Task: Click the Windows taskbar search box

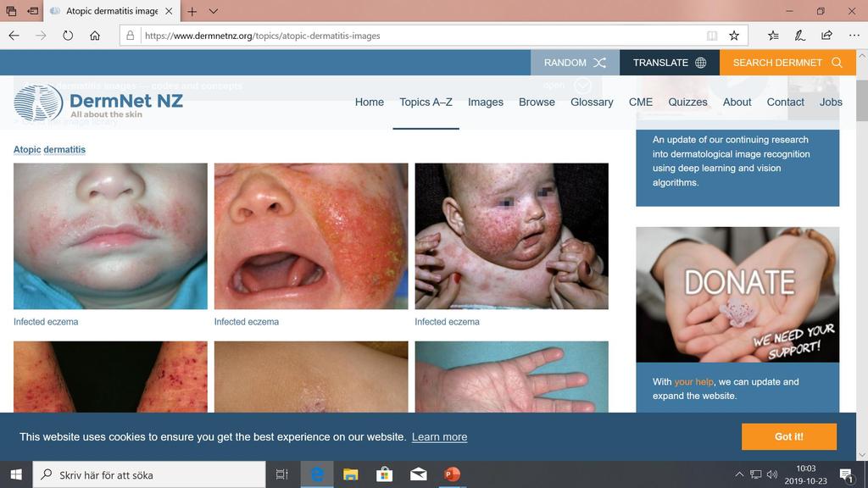Action: coord(149,474)
